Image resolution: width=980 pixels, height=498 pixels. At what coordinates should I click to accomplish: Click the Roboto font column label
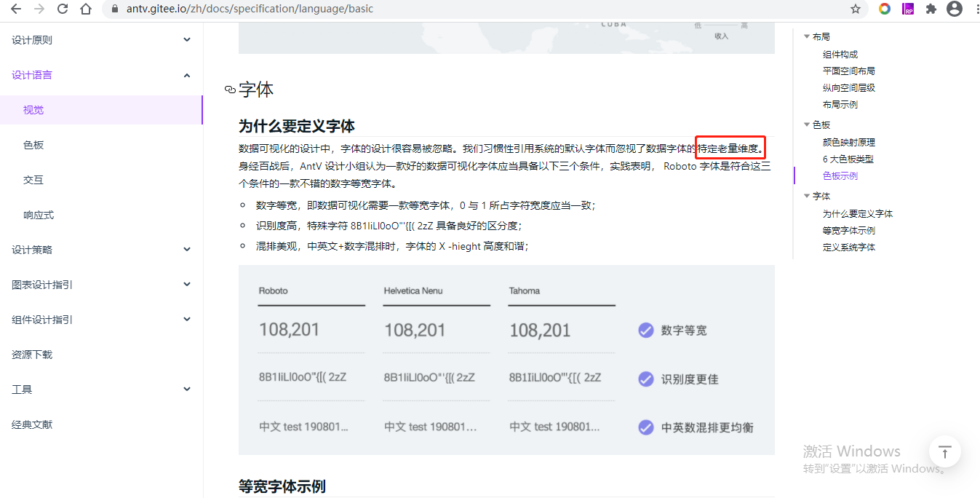274,290
